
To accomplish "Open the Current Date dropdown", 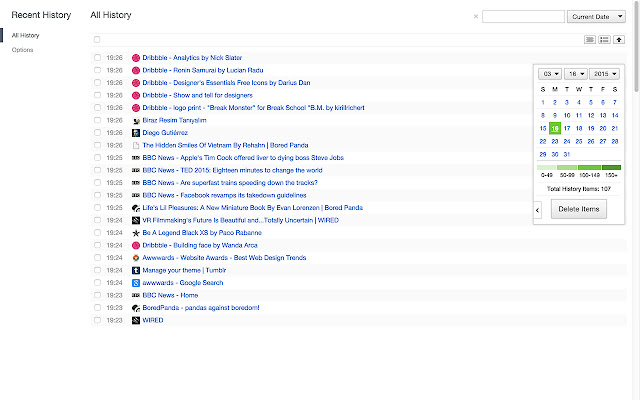I will click(595, 16).
